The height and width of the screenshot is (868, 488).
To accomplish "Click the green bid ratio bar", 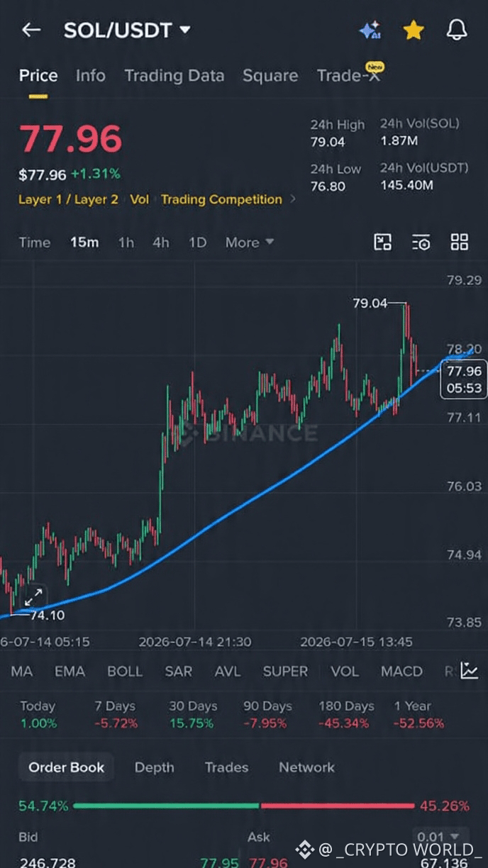I will pyautogui.click(x=166, y=806).
